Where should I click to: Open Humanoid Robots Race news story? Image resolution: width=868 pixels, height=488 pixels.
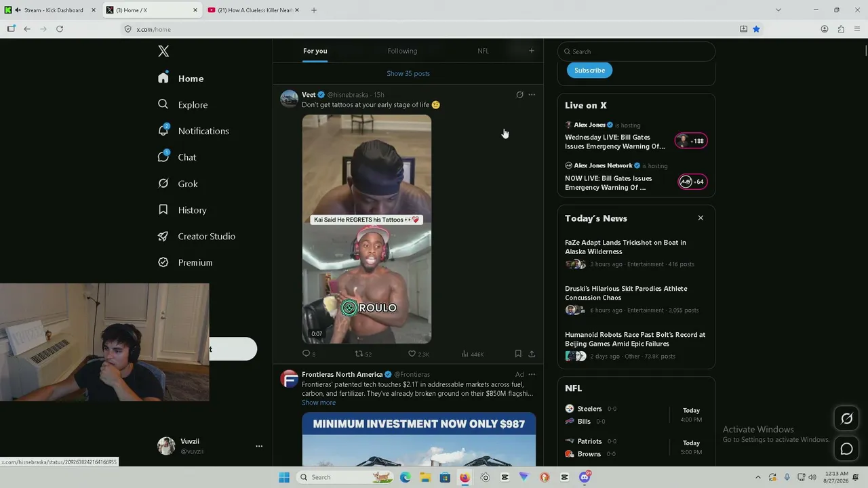tap(635, 345)
